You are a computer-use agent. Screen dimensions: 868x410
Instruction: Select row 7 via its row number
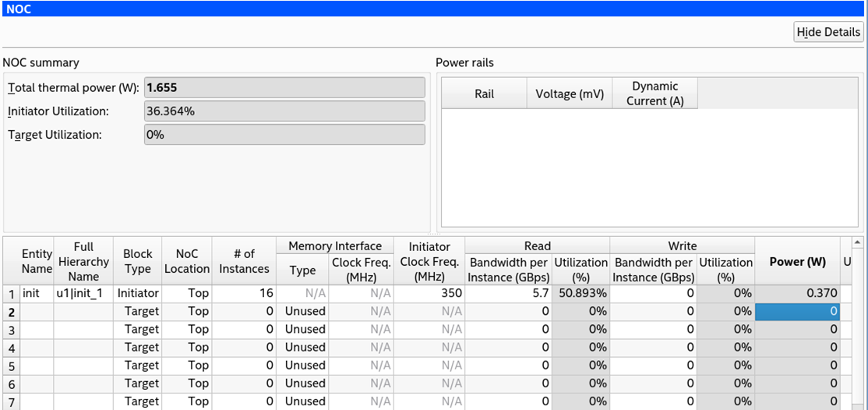click(11, 401)
